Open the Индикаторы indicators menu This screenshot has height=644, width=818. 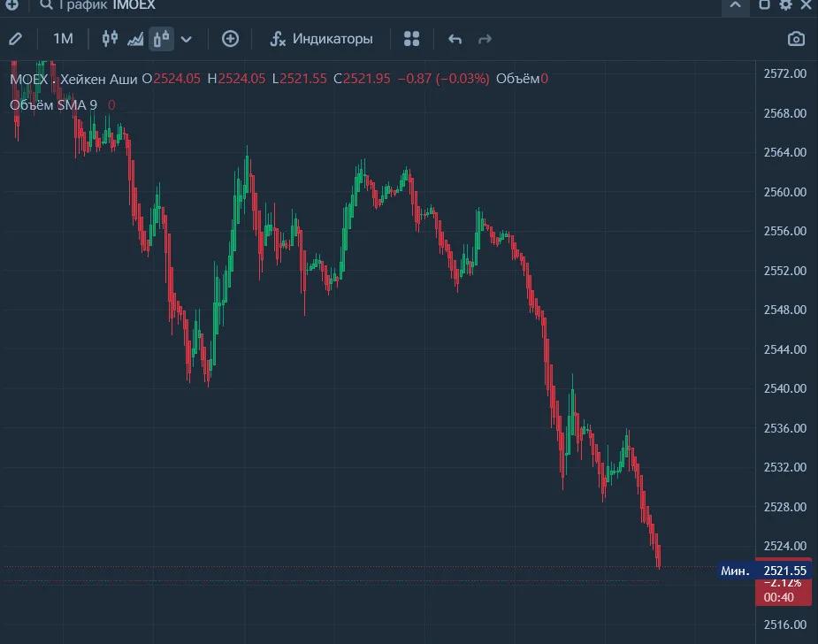tap(321, 39)
